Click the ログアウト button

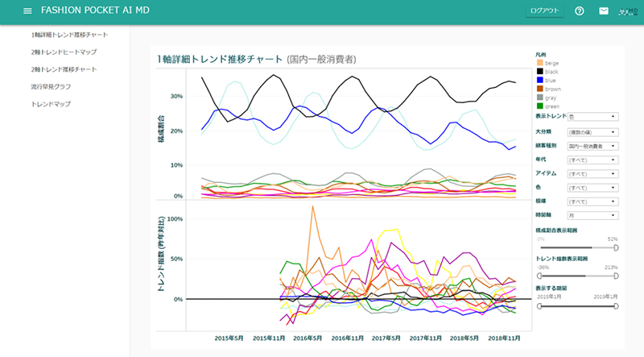point(545,10)
